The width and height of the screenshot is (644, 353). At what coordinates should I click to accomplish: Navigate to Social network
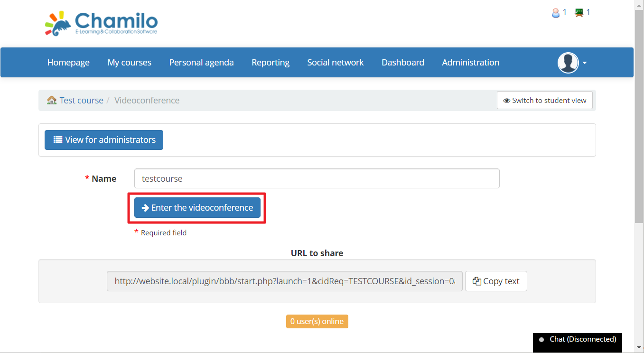coord(335,63)
